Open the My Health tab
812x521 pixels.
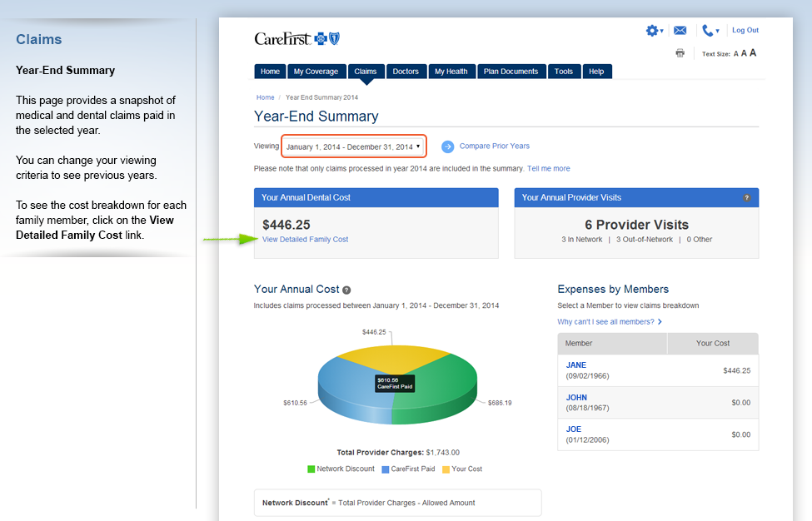(451, 72)
